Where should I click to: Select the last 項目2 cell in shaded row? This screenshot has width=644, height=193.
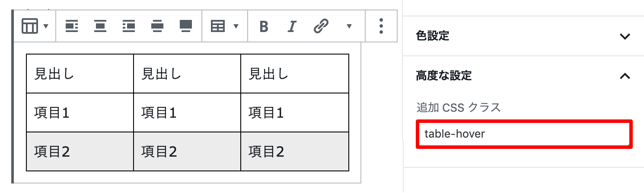pyautogui.click(x=295, y=151)
